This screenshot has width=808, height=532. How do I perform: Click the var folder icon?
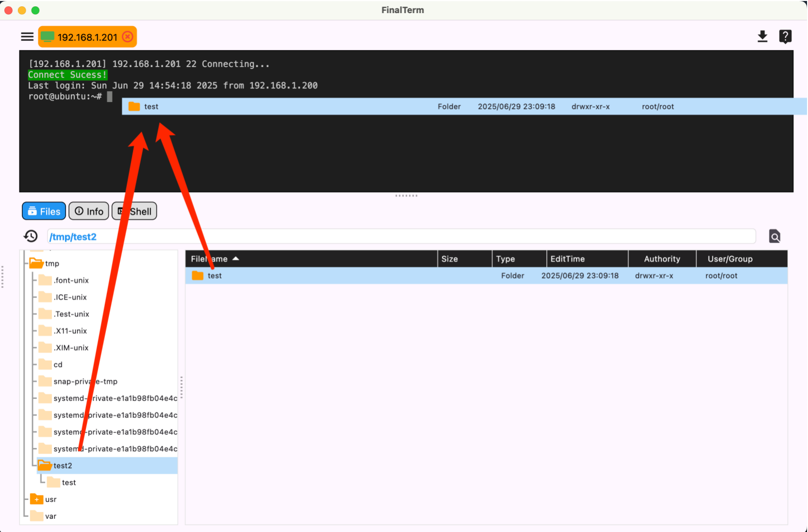[x=36, y=515]
